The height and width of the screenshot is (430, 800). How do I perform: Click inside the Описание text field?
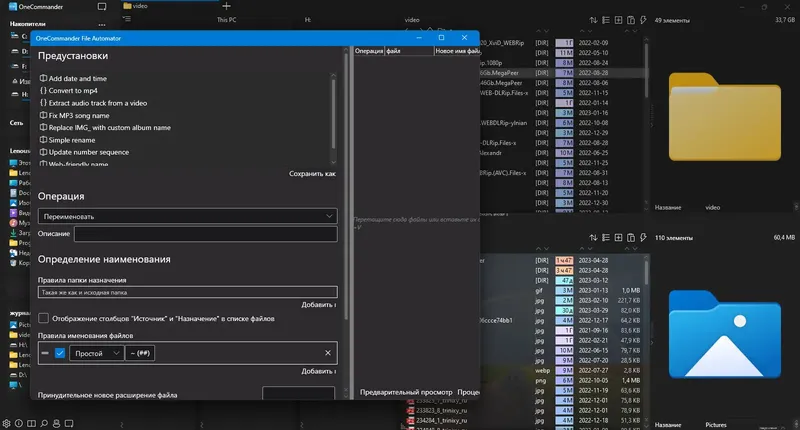205,234
